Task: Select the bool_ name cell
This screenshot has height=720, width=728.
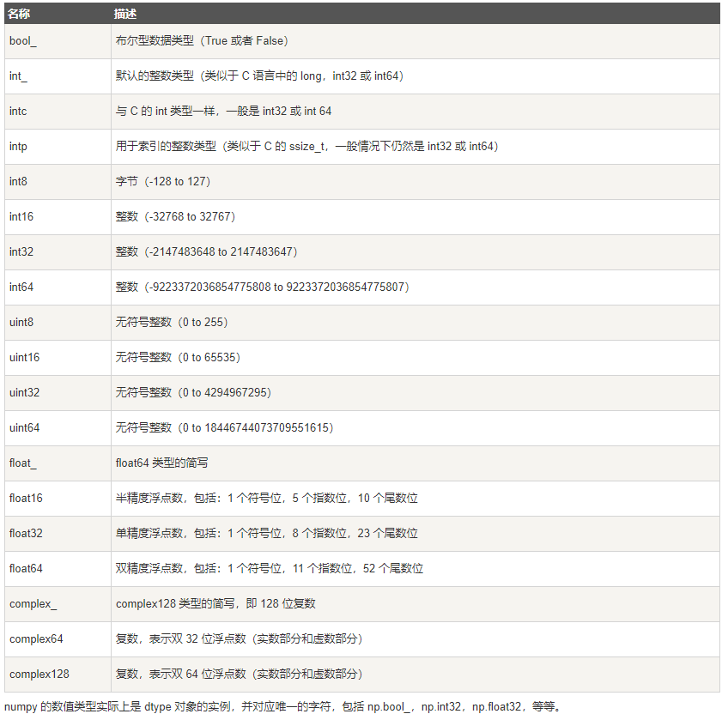Action: 58,41
